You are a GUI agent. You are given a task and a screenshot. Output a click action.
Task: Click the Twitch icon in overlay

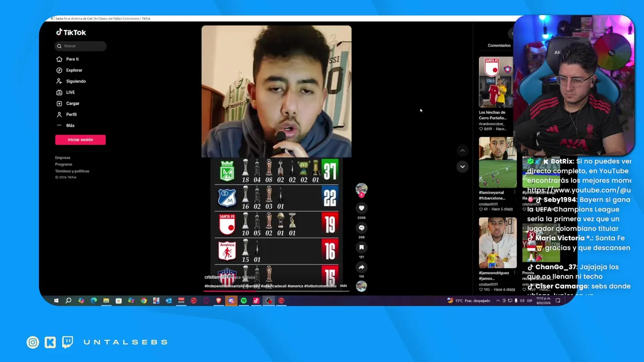[x=67, y=342]
